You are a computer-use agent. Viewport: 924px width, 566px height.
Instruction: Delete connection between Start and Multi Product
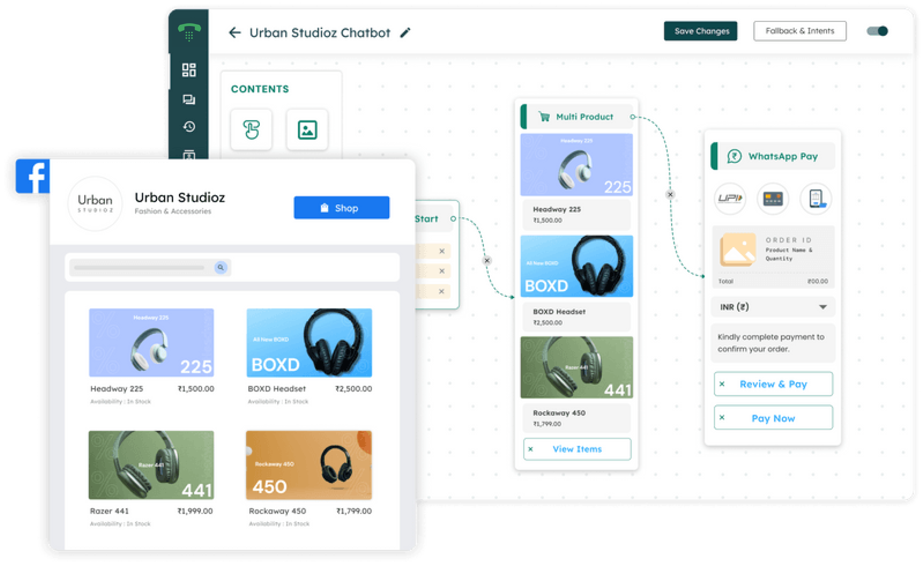487,260
